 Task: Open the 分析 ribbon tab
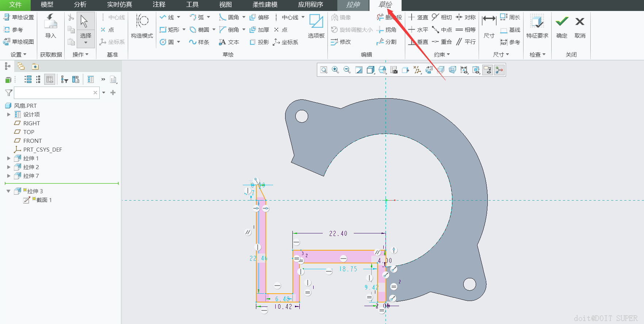tap(80, 5)
